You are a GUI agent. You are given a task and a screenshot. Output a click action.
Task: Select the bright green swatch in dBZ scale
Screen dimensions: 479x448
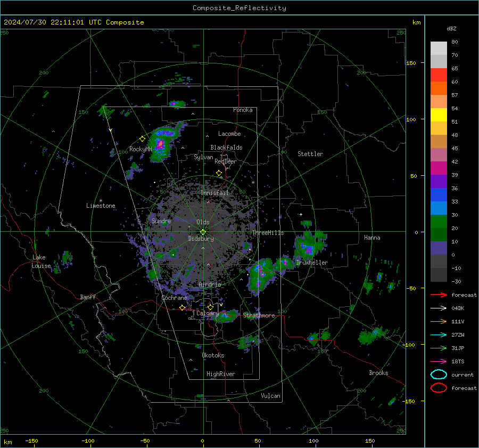pyautogui.click(x=439, y=221)
